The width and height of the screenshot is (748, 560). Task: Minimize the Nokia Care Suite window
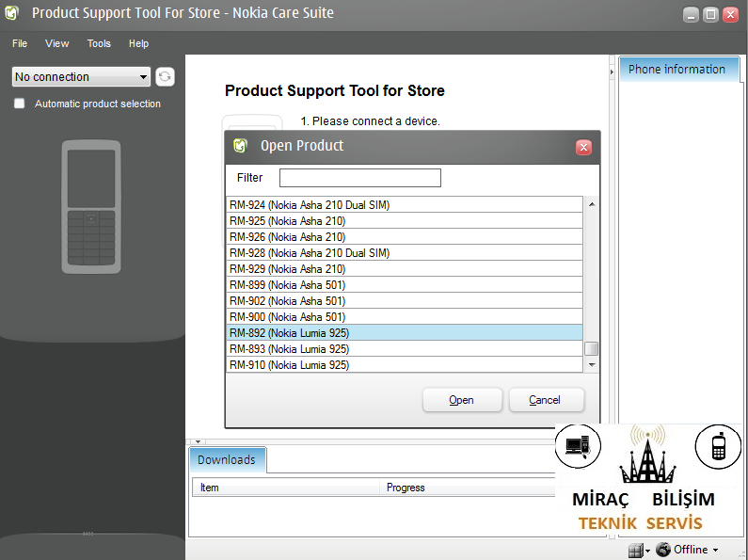coord(691,15)
